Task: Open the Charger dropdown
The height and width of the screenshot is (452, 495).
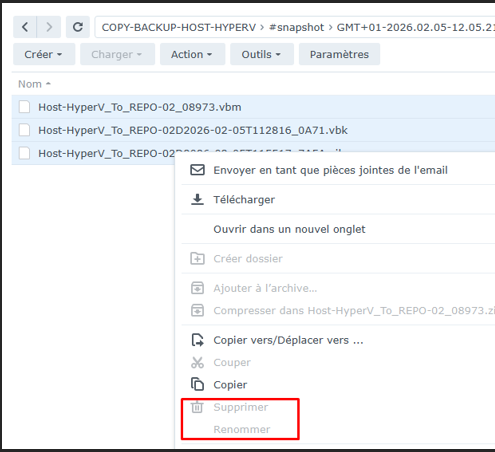Action: (117, 54)
